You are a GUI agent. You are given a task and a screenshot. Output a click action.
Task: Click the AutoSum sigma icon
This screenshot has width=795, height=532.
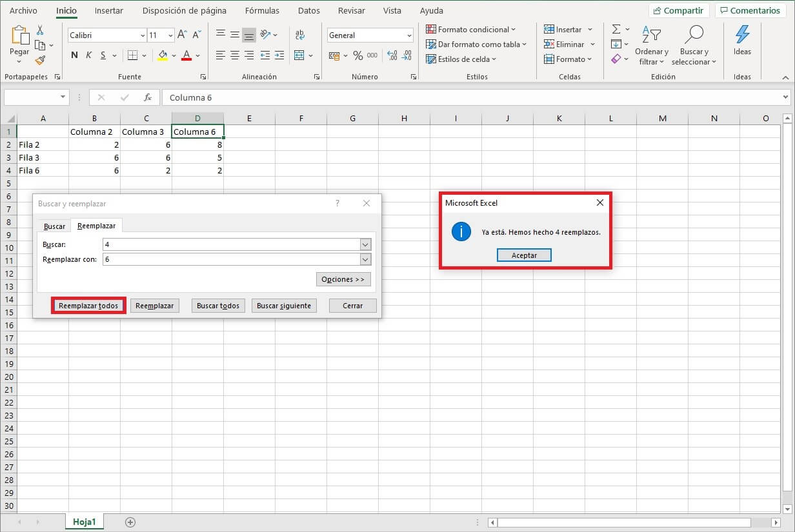616,30
